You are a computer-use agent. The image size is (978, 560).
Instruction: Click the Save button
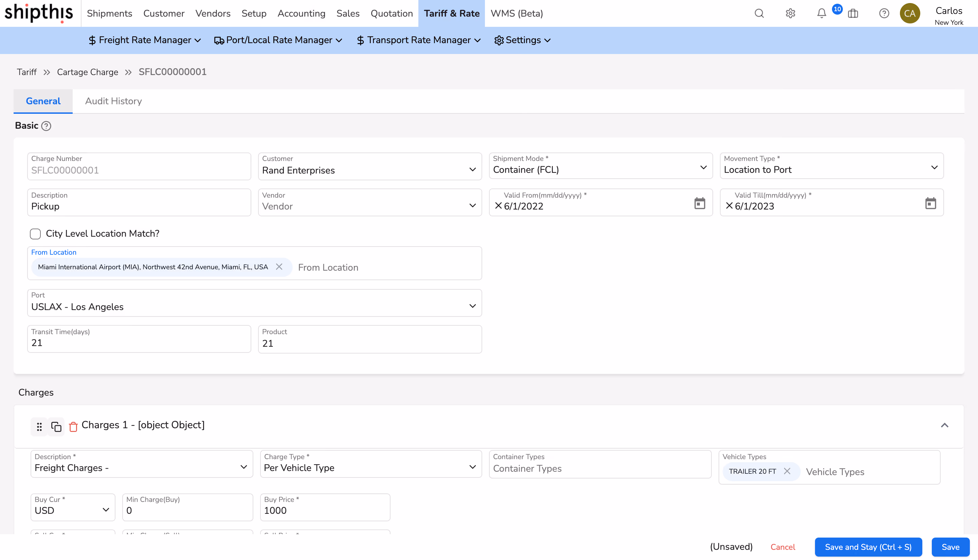(x=950, y=547)
